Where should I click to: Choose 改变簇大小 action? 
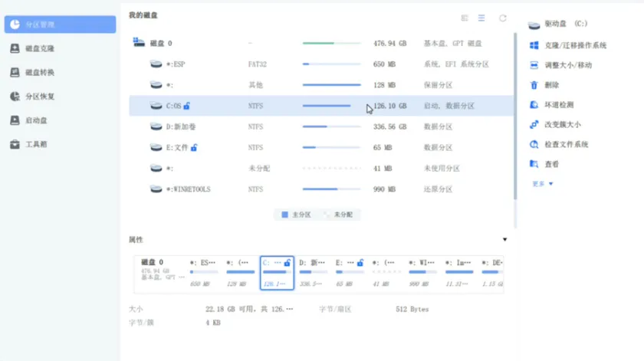pyautogui.click(x=563, y=124)
